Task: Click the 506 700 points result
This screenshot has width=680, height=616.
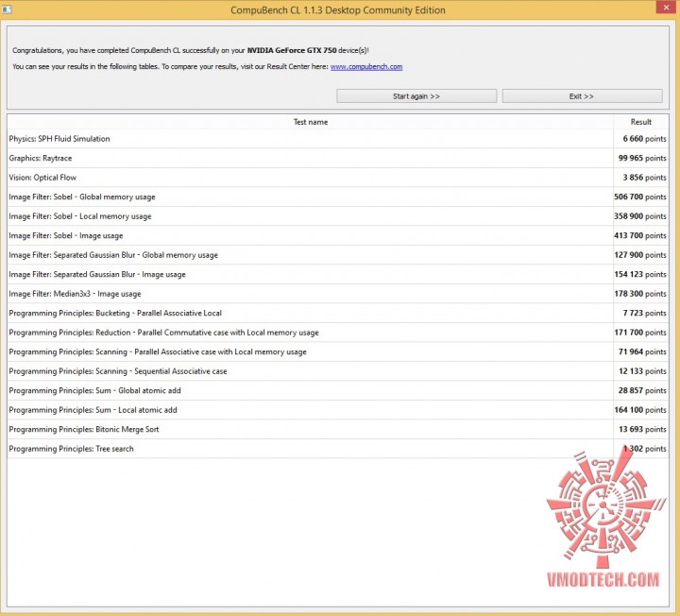Action: coord(640,197)
